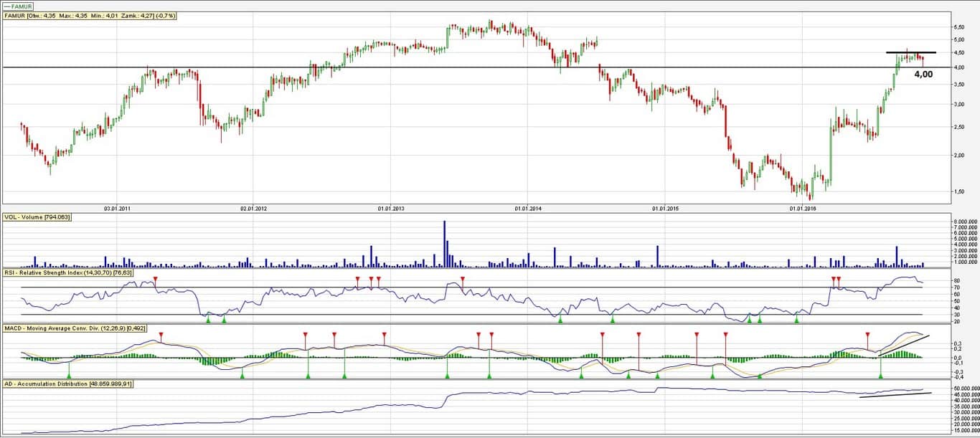The width and height of the screenshot is (980, 438).
Task: Click the leftmost green buy marker in MACD panel
Action: coord(69,374)
